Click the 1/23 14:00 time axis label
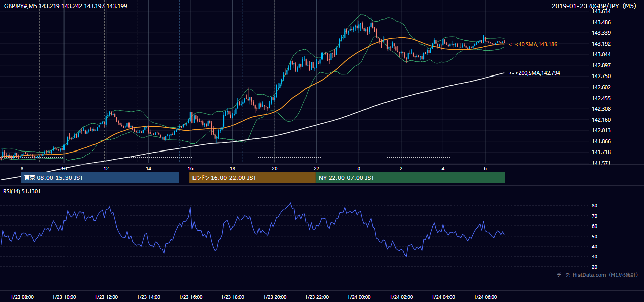This screenshot has height=302, width=644. point(148,297)
